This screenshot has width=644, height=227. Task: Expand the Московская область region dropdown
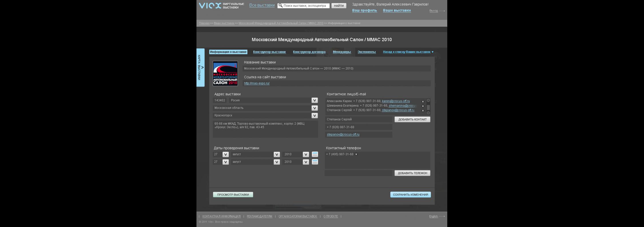click(x=314, y=108)
